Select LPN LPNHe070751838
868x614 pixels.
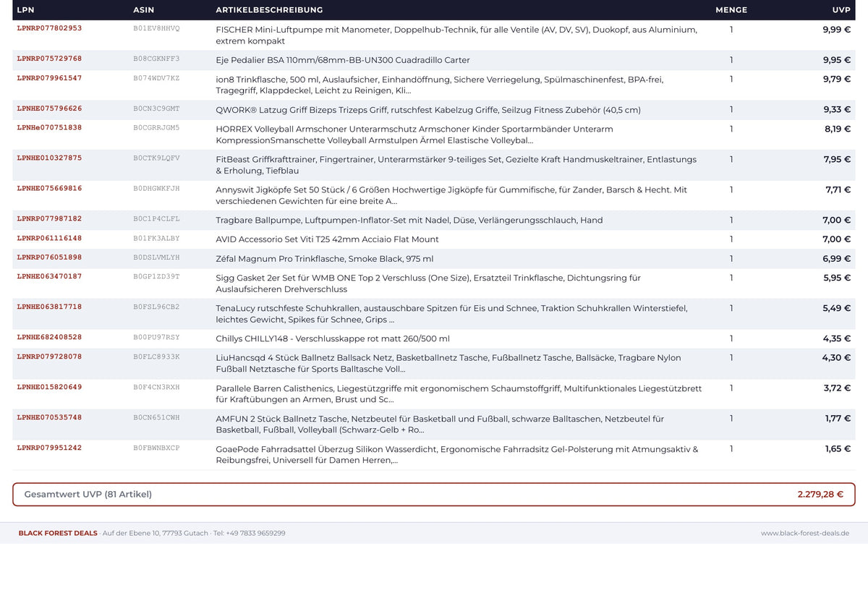49,127
